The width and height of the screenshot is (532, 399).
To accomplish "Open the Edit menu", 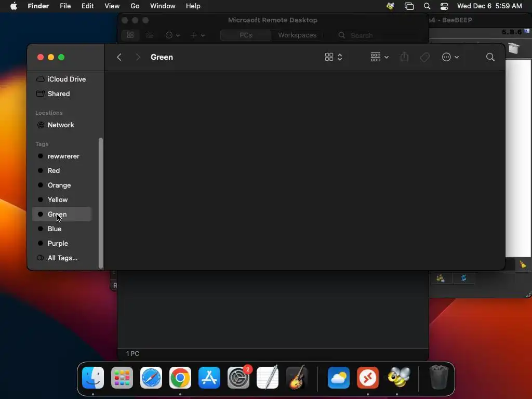I will point(87,6).
